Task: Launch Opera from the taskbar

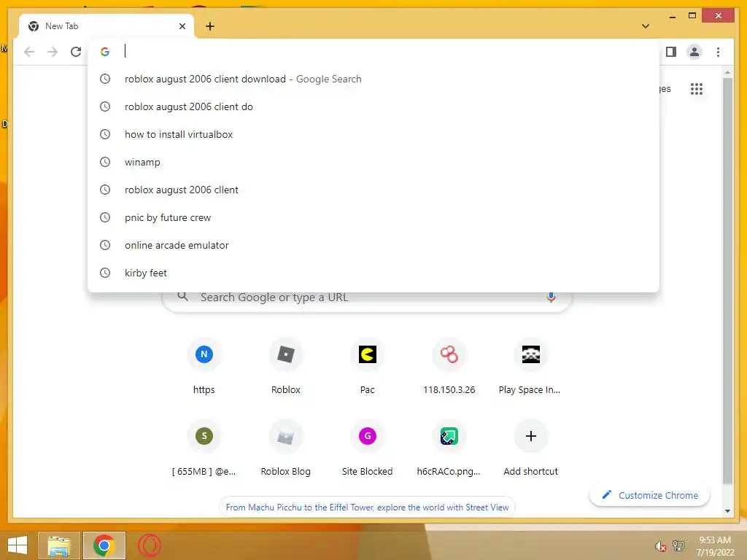Action: [149, 545]
